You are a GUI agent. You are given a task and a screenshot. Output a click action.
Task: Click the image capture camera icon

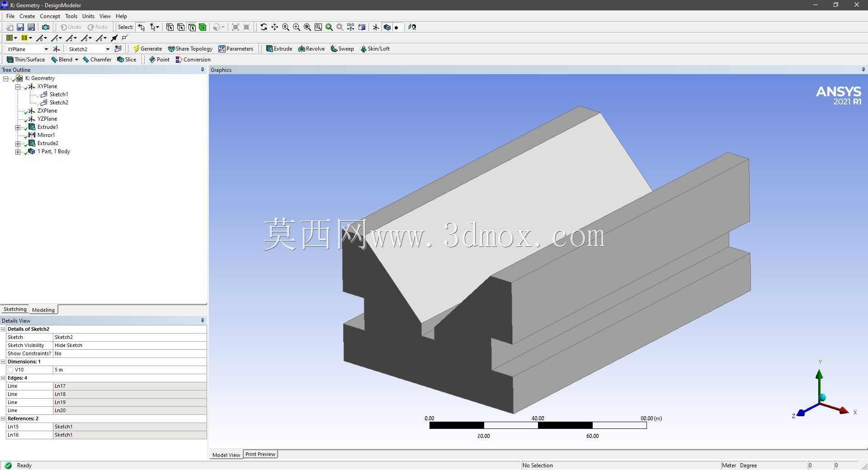tap(46, 27)
